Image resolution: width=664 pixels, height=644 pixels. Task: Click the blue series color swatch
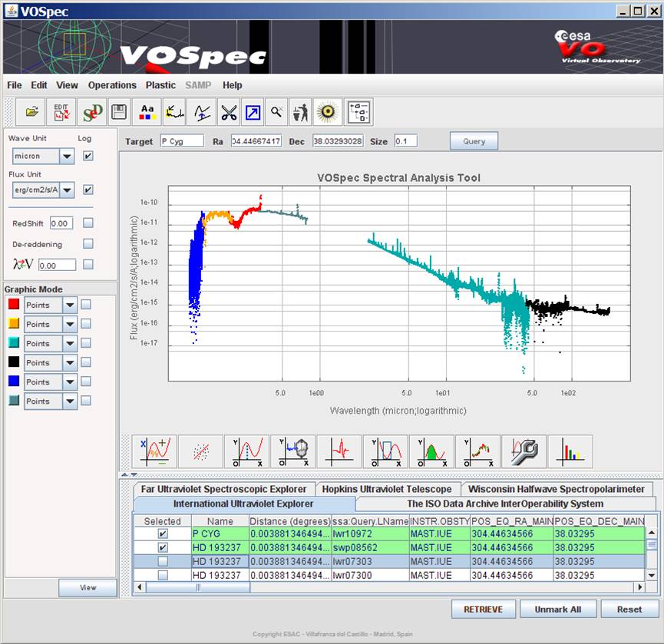coord(14,381)
